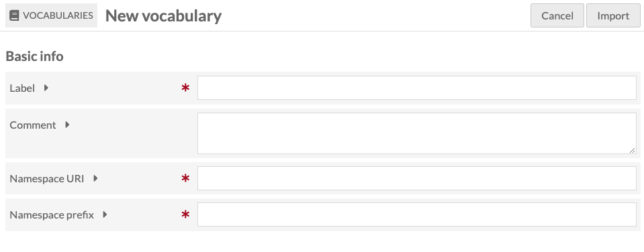Click the required asterisk beside Label
The image size is (644, 252).
(185, 88)
